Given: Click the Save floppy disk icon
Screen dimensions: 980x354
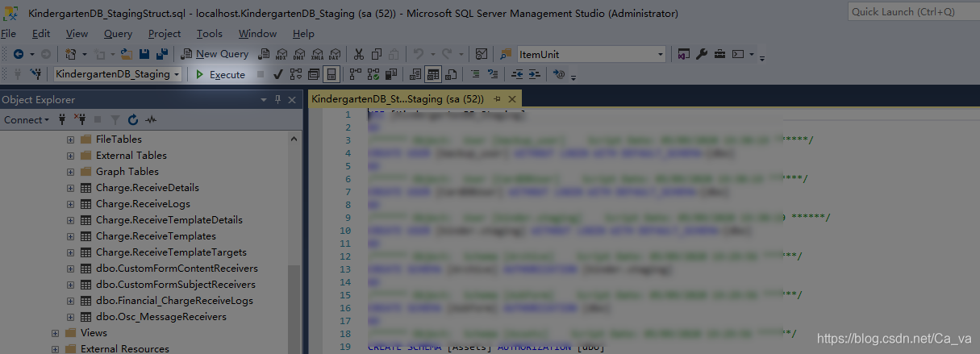Looking at the screenshot, I should tap(144, 54).
